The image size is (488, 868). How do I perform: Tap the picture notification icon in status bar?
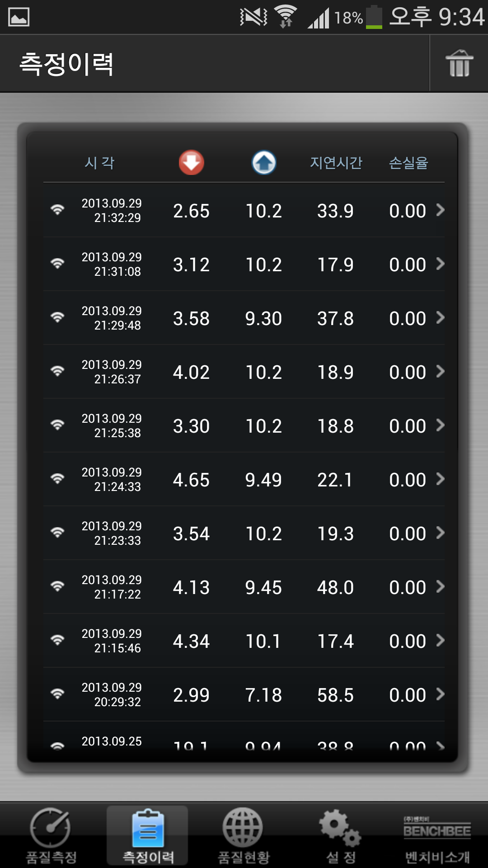(19, 17)
